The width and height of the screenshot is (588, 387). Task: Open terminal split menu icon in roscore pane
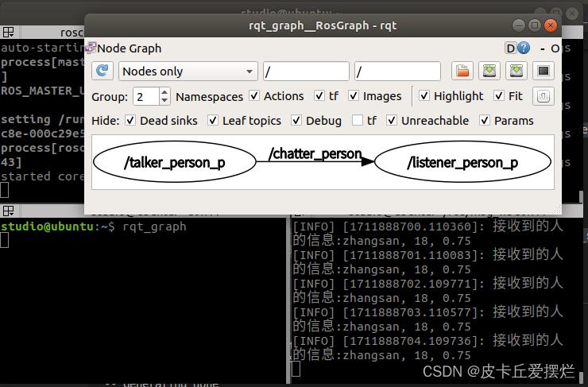pyautogui.click(x=8, y=33)
